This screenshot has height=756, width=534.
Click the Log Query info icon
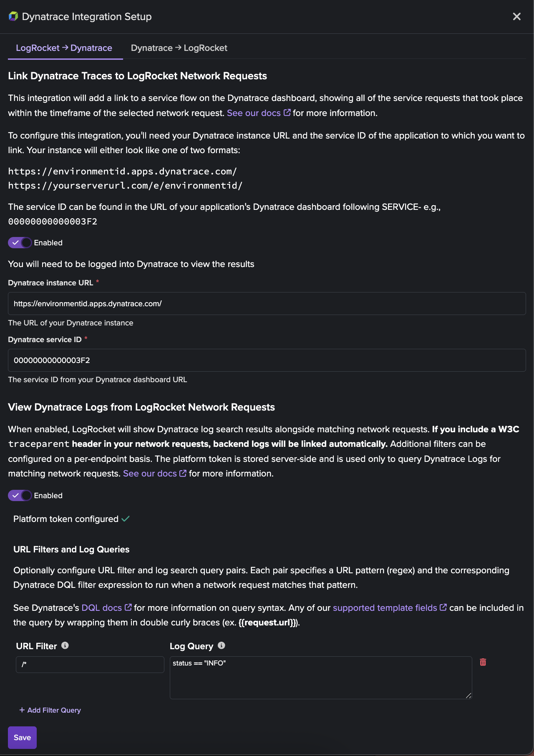pyautogui.click(x=222, y=645)
